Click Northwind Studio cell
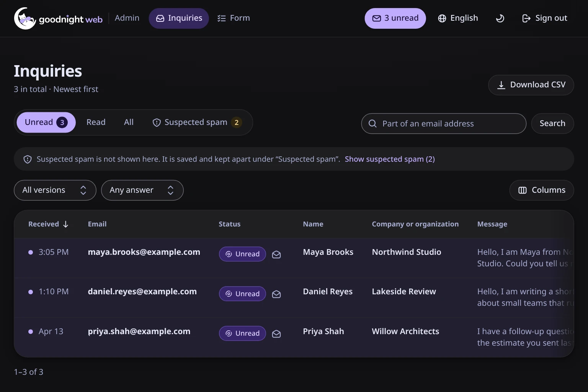588x392 pixels. [x=407, y=252]
